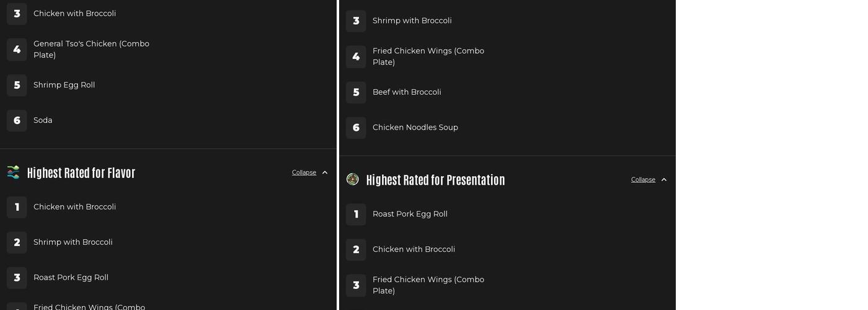The image size is (868, 310).
Task: Click rank 1 badge under Flavor
Action: point(17,207)
